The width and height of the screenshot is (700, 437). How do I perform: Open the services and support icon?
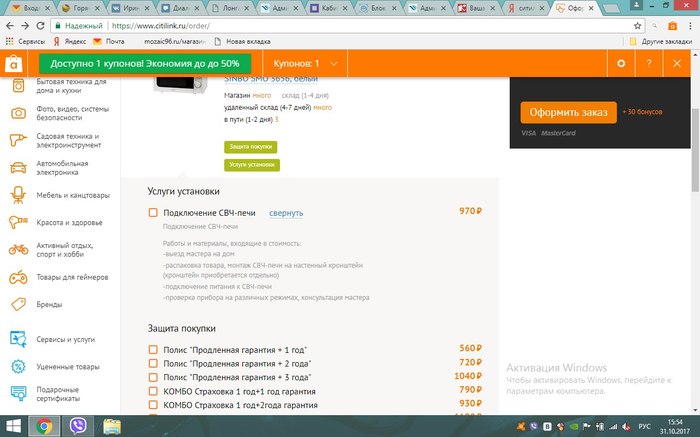18,339
